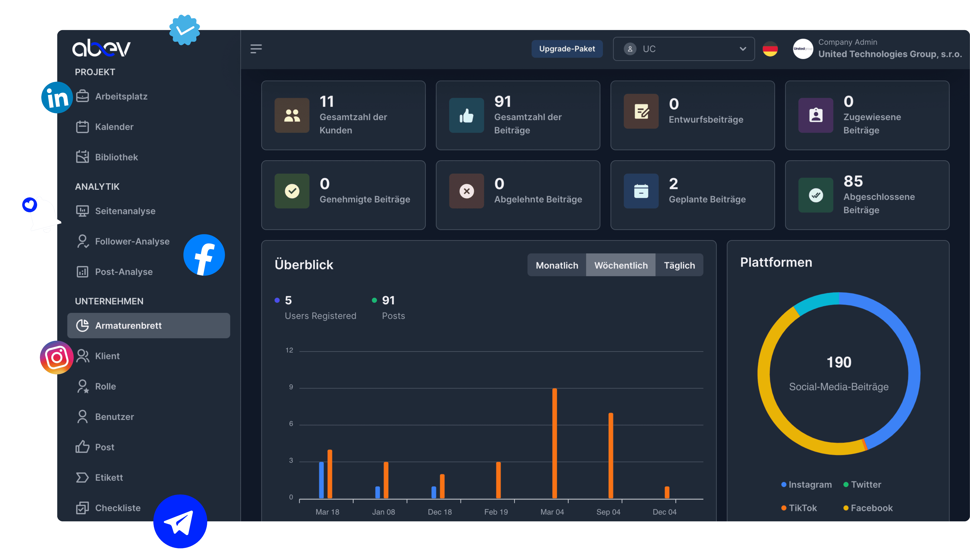Click the tall orange Mar 04 bar
This screenshot has height=560, width=970.
pyautogui.click(x=554, y=443)
